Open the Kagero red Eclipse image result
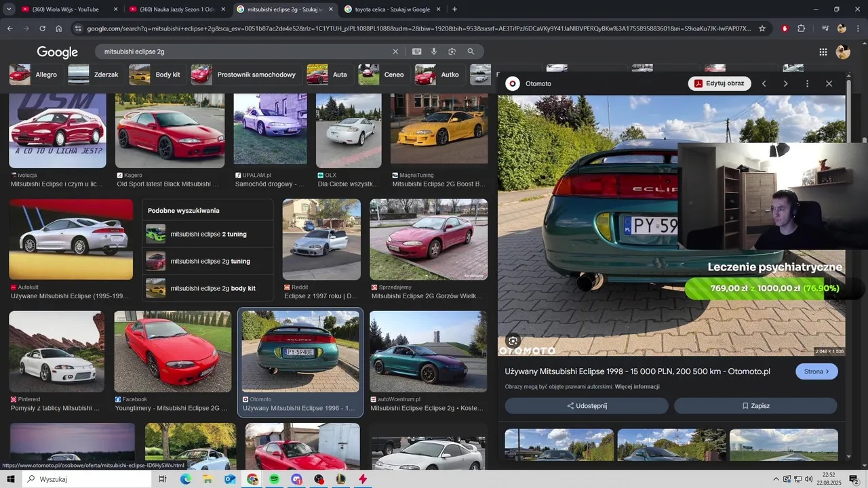The image size is (868, 488). 170,131
